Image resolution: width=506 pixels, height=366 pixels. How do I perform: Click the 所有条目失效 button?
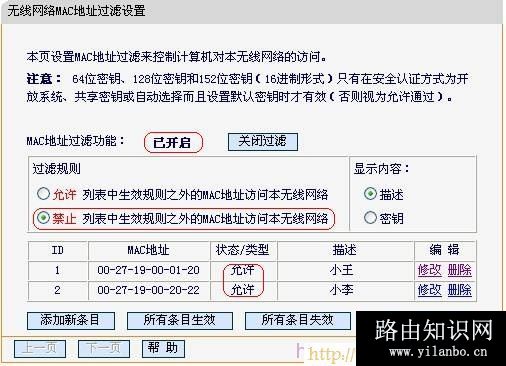(x=297, y=321)
